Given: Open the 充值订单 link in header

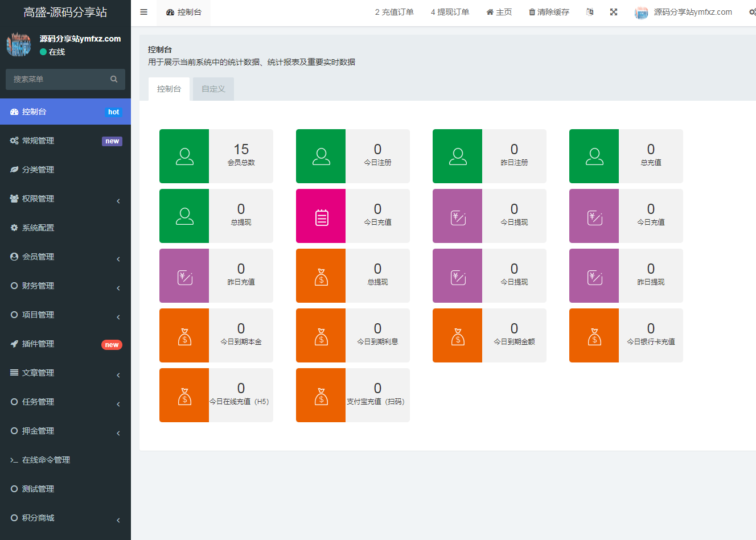Looking at the screenshot, I should click(394, 12).
